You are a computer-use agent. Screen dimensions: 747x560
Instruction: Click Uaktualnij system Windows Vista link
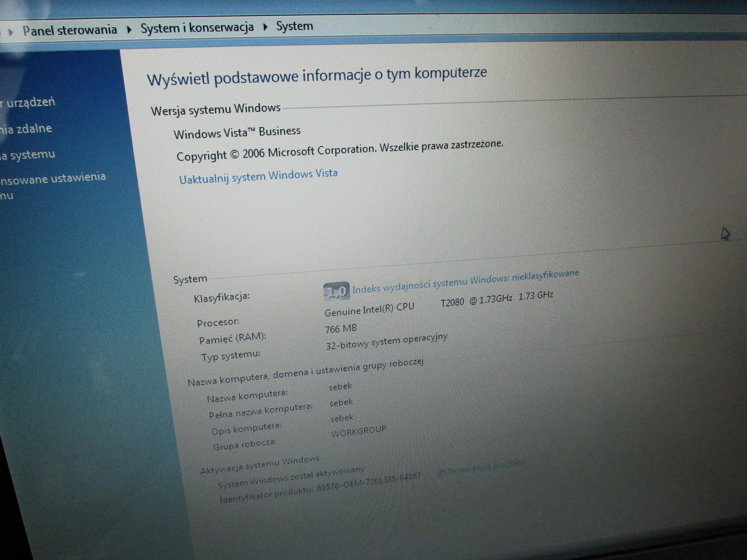[258, 177]
